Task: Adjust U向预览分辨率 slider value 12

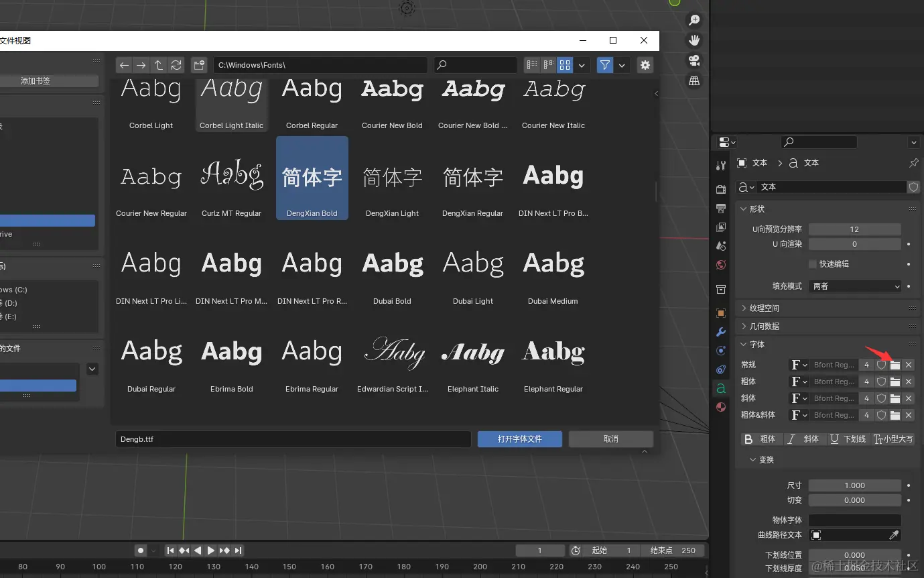Action: 855,229
